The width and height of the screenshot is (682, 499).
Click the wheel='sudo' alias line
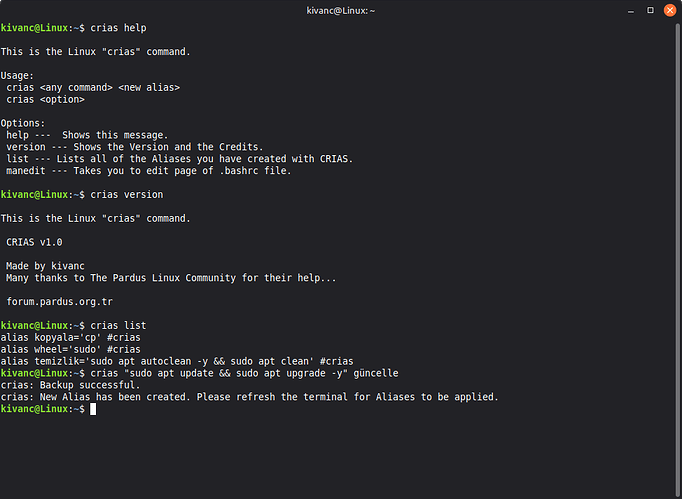[69, 349]
